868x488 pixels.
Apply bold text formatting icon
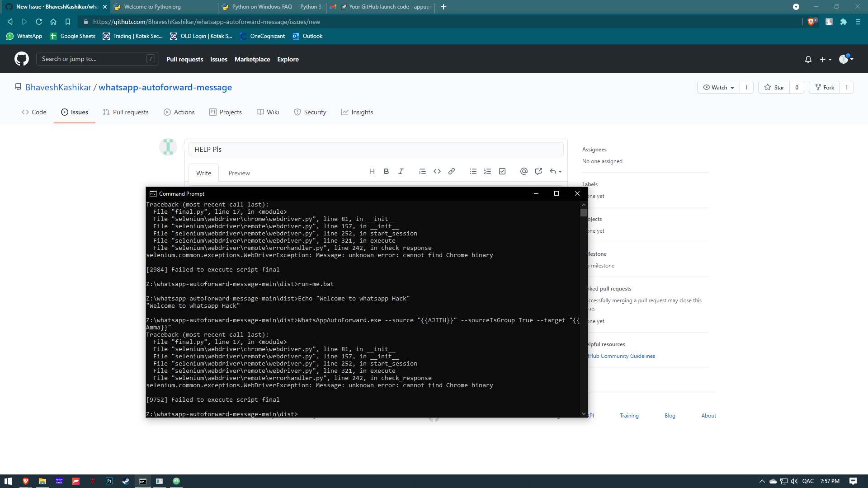(386, 171)
